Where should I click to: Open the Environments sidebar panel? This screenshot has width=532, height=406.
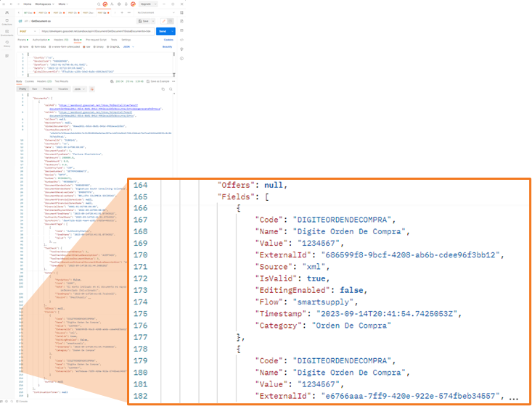pos(7,33)
